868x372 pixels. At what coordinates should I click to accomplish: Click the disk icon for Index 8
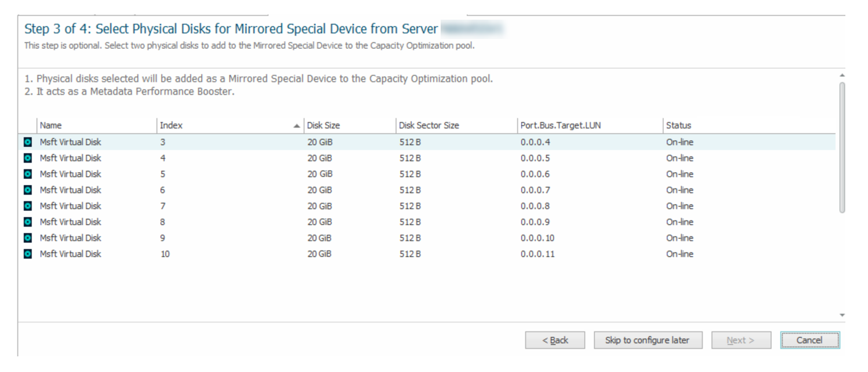[x=28, y=221]
